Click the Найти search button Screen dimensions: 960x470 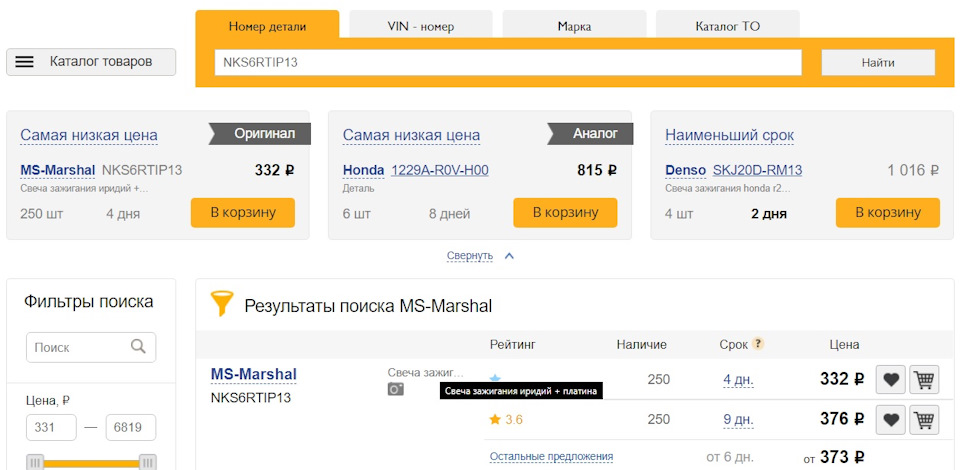[878, 62]
